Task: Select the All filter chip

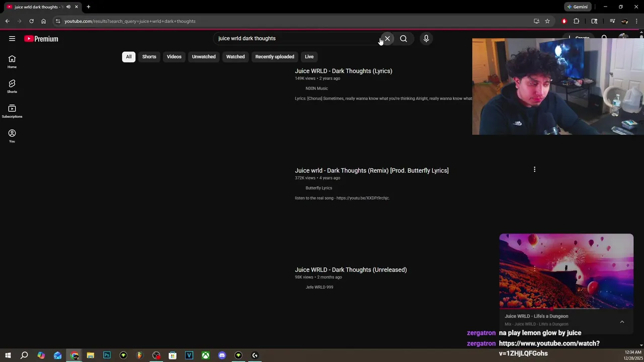Action: click(129, 57)
